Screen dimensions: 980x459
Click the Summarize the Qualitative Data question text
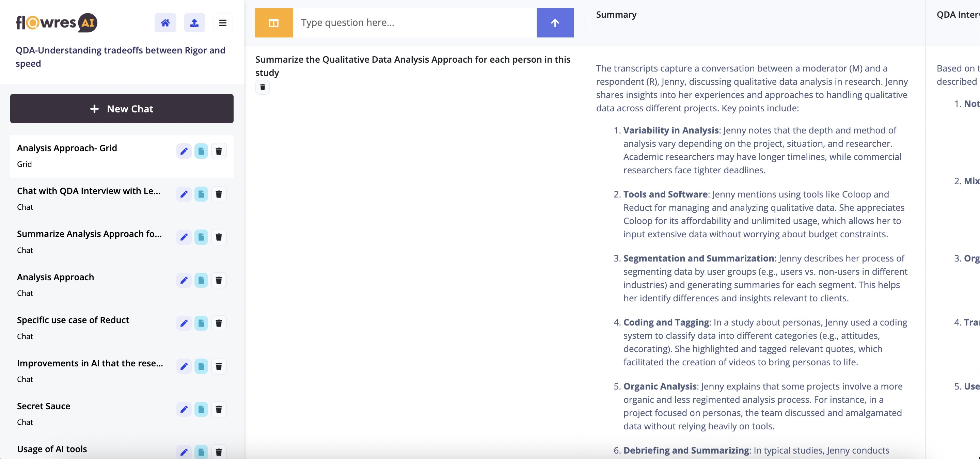(x=413, y=66)
